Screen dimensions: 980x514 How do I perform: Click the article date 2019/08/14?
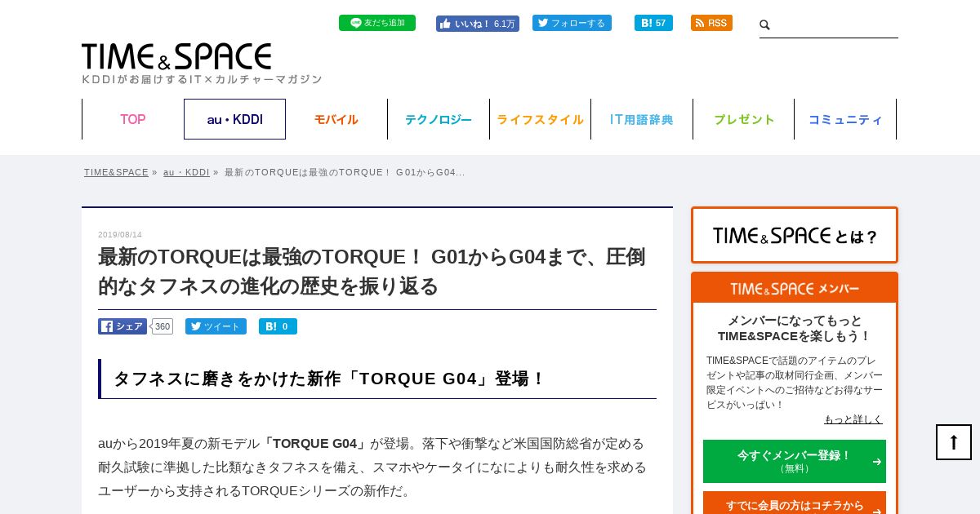point(120,235)
